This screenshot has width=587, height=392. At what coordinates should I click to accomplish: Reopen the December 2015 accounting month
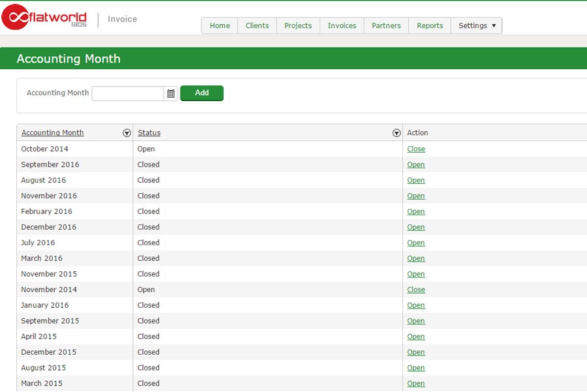(415, 352)
